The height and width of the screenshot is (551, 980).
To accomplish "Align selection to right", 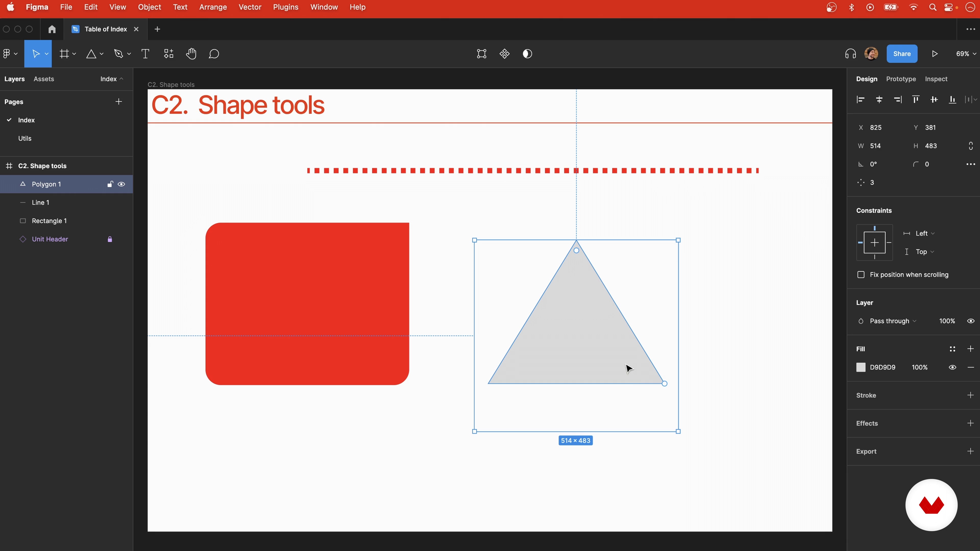I will (898, 100).
